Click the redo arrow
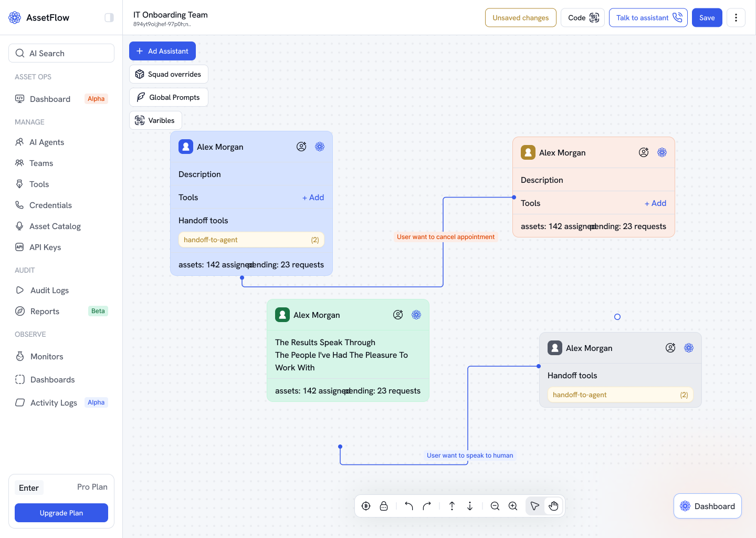Image resolution: width=756 pixels, height=538 pixels. click(x=427, y=506)
